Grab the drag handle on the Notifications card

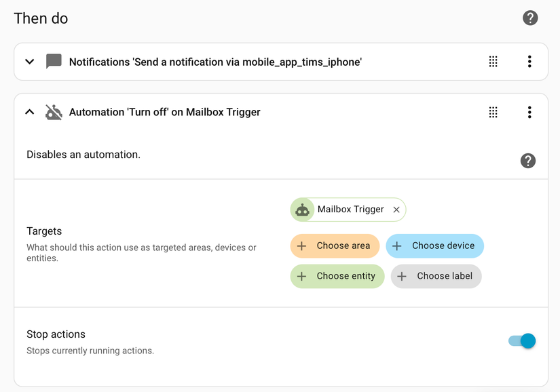493,61
